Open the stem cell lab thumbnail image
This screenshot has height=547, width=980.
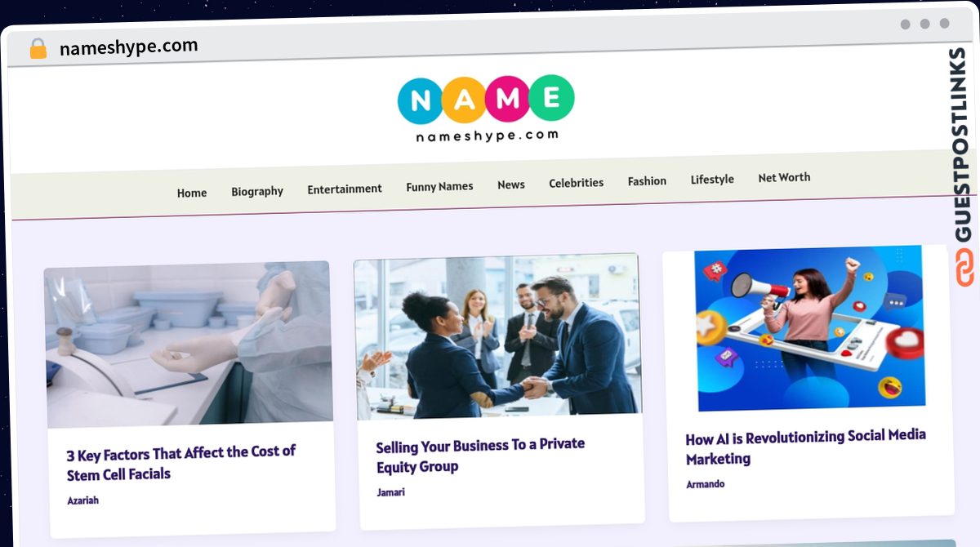[189, 344]
